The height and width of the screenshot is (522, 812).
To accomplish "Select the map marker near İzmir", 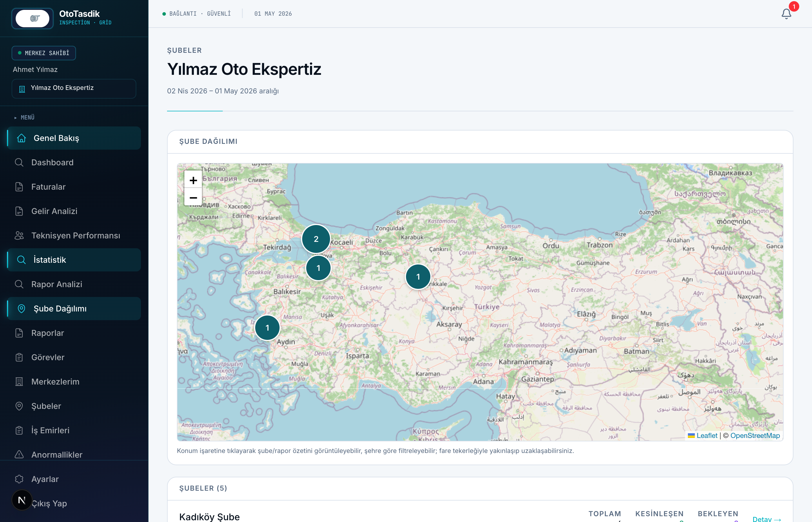I will 267,328.
